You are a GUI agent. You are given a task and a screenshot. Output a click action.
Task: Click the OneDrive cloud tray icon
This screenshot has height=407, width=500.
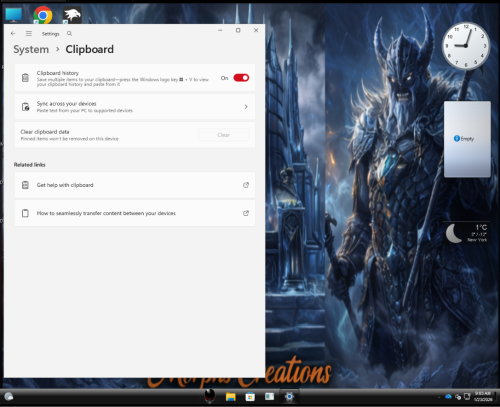(x=448, y=396)
